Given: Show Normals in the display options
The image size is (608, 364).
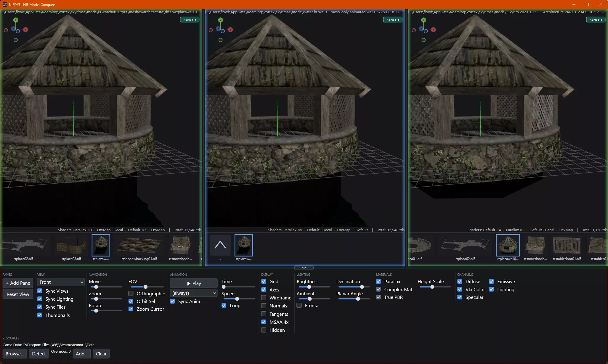Looking at the screenshot, I should (x=264, y=306).
